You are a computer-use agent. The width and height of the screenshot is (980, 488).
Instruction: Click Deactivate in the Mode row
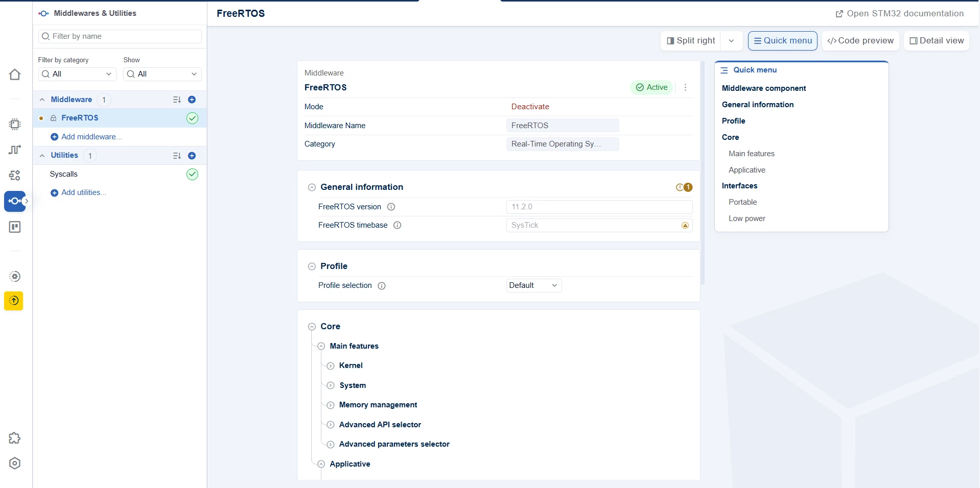tap(530, 107)
